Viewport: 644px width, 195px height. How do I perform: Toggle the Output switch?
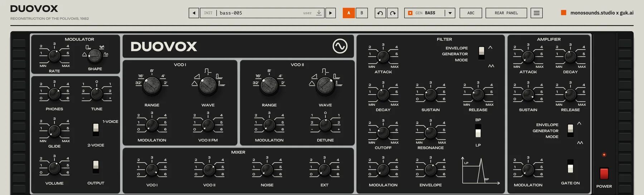coord(96,167)
